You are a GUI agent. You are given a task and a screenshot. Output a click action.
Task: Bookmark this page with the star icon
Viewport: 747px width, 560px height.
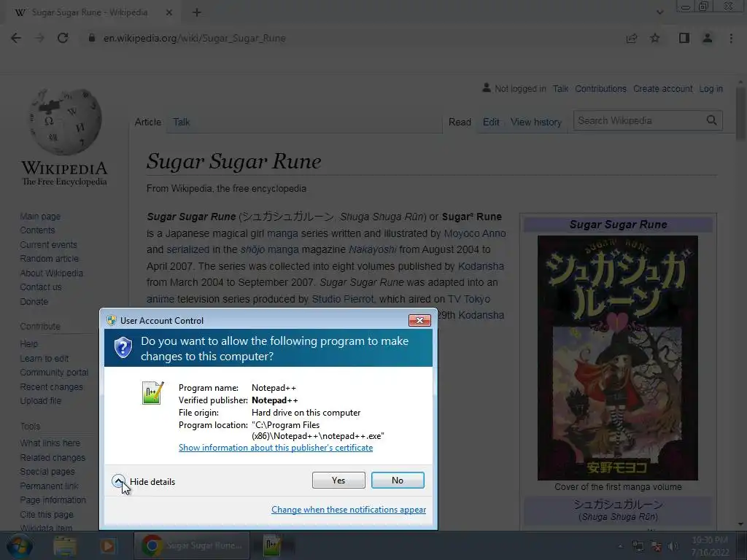pos(655,38)
